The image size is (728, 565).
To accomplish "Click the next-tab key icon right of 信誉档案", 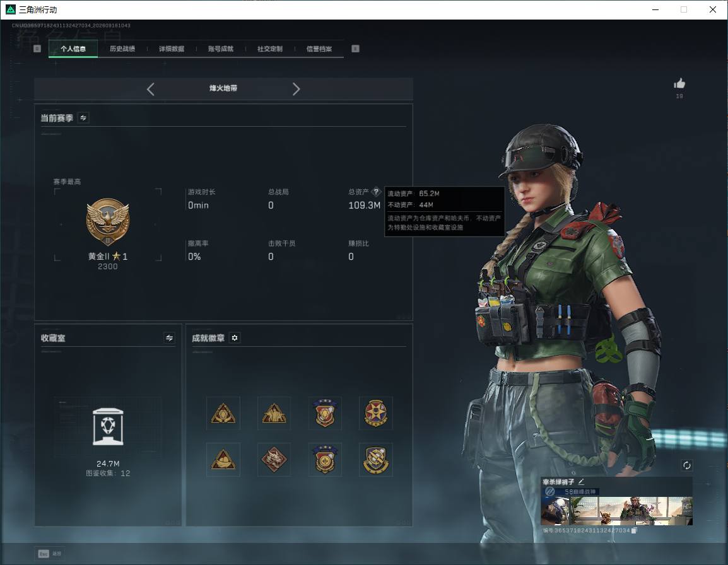I will coord(355,49).
